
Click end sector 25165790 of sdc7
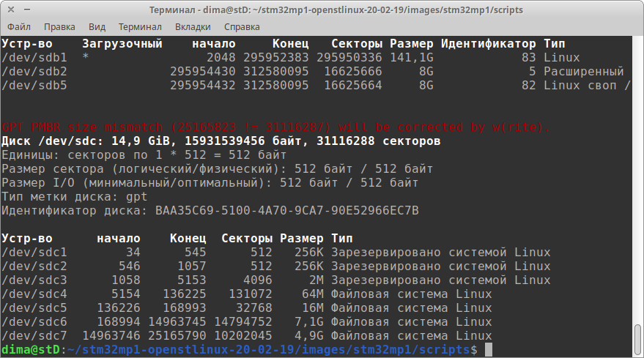click(177, 336)
